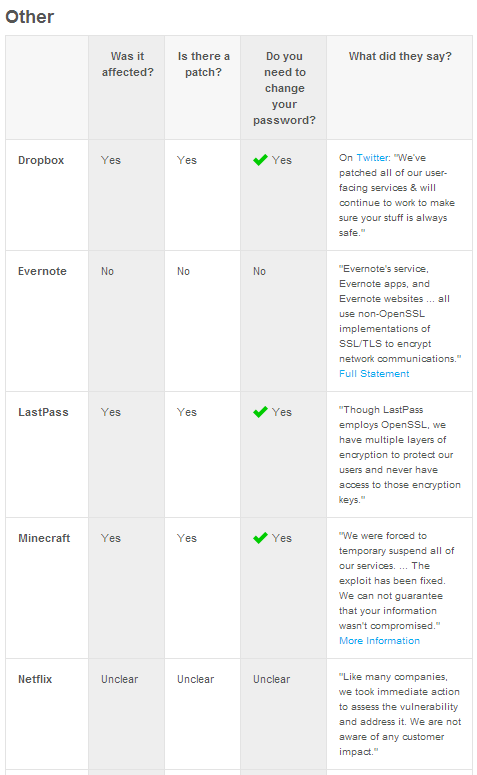Select the LastPass row label
The image size is (477, 775).
[43, 412]
